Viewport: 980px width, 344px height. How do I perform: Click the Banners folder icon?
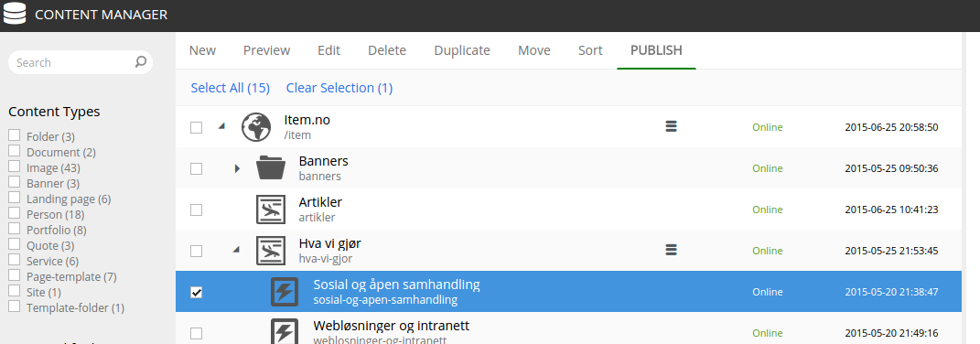coord(271,168)
